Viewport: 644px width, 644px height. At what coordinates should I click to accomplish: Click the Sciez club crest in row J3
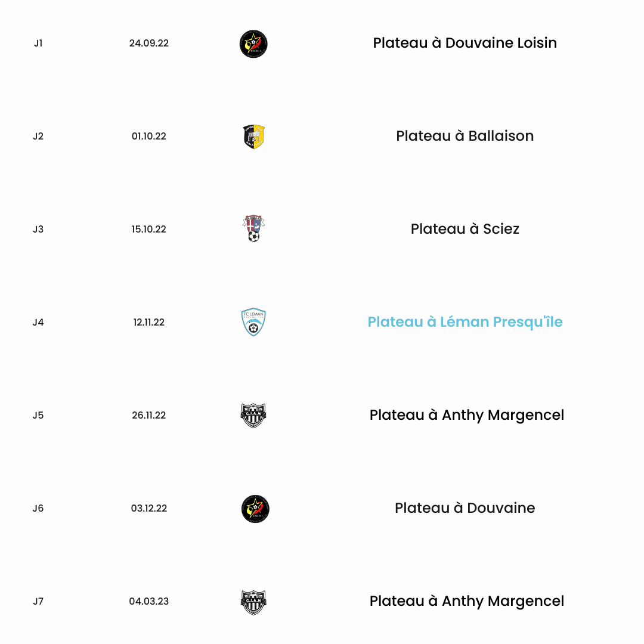pos(253,228)
